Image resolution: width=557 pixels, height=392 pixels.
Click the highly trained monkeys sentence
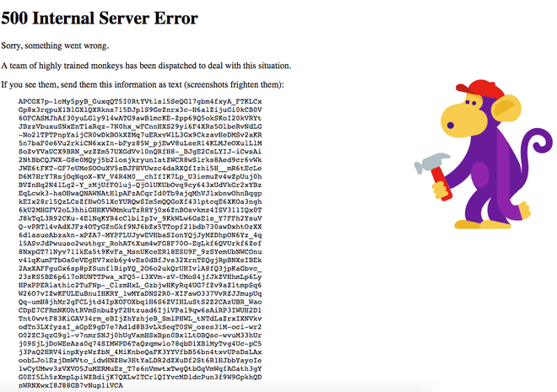point(146,66)
